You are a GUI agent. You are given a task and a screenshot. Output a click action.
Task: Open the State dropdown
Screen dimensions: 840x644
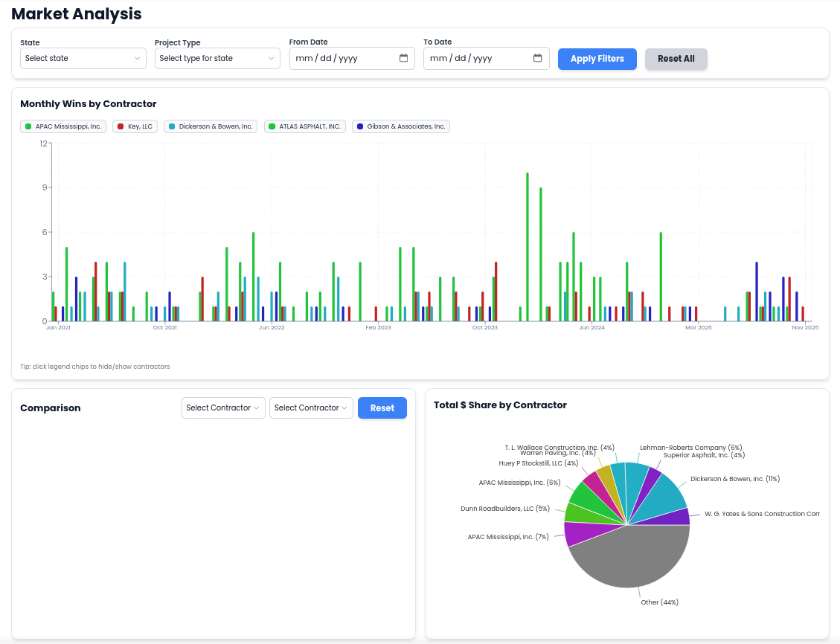click(x=83, y=58)
